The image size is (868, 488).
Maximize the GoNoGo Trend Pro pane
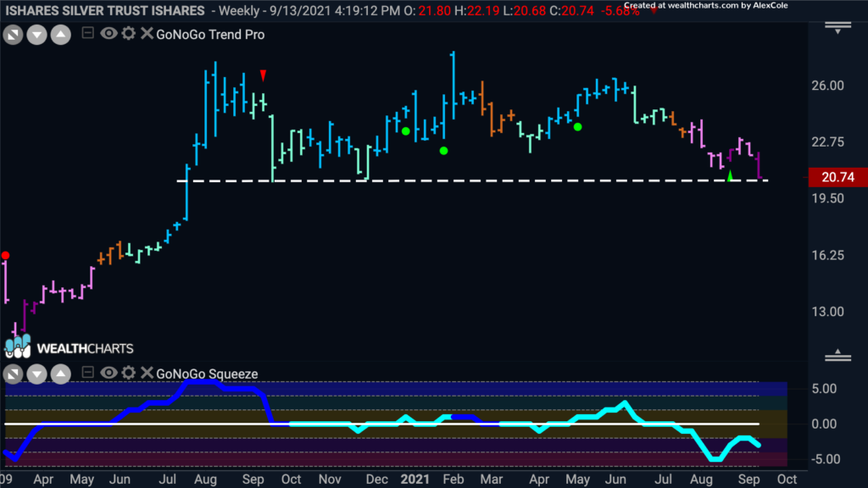[x=13, y=35]
